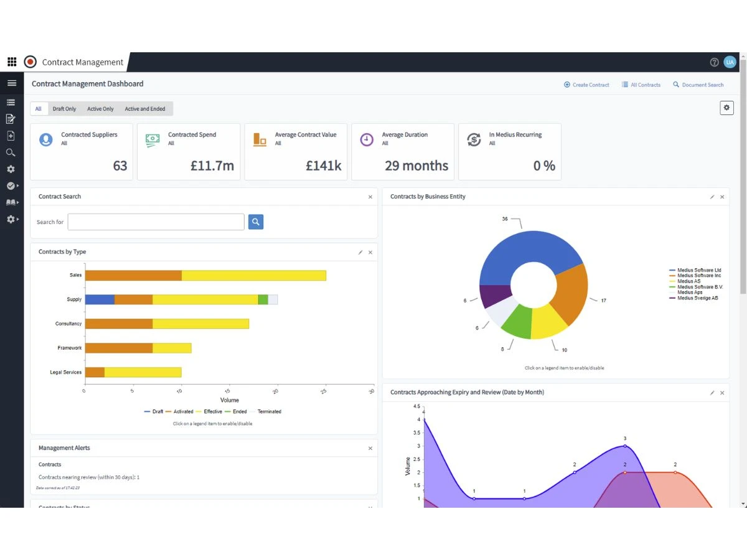Toggle Draft series in chart legend
747x560 pixels.
154,411
